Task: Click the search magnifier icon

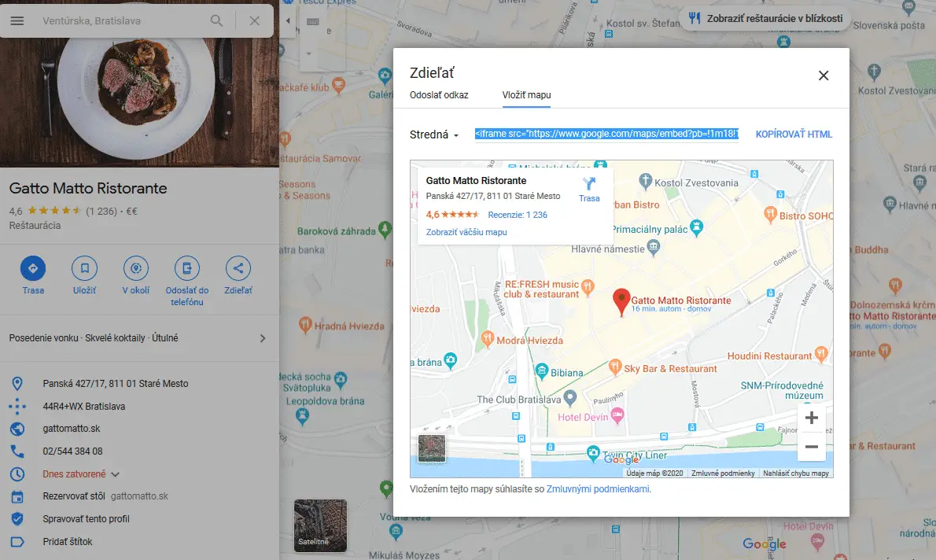Action: 216,21
